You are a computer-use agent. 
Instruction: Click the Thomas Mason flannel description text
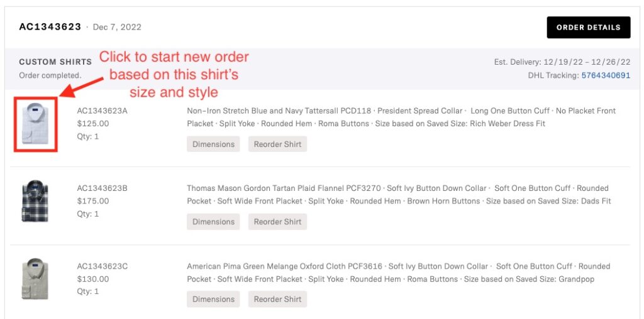click(x=399, y=195)
